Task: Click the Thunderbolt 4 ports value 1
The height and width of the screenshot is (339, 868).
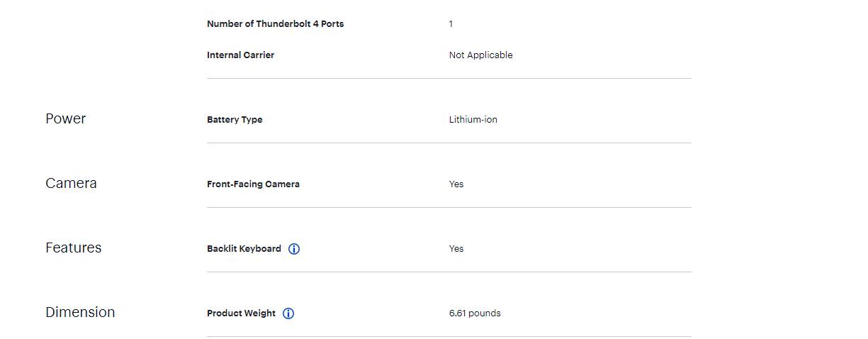Action: [451, 24]
